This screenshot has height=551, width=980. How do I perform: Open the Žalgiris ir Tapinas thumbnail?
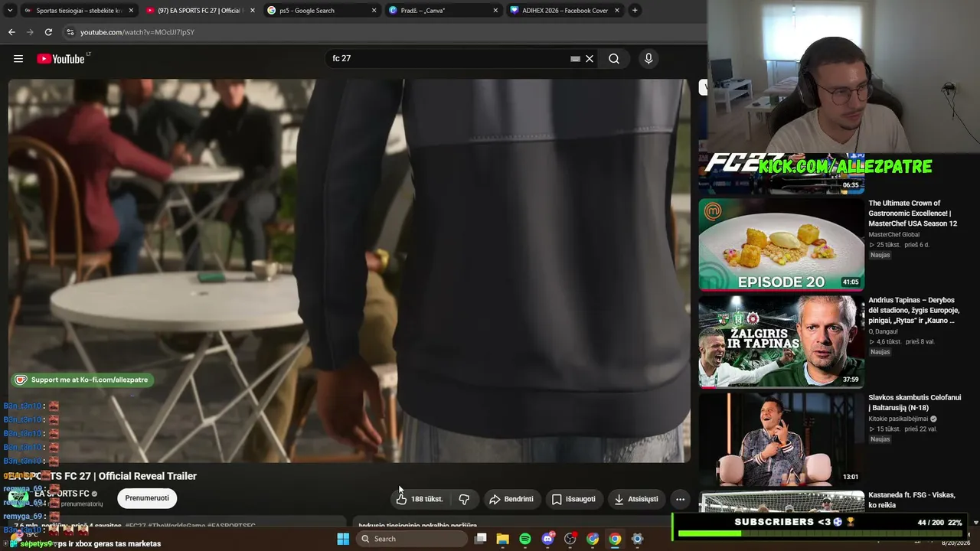782,342
